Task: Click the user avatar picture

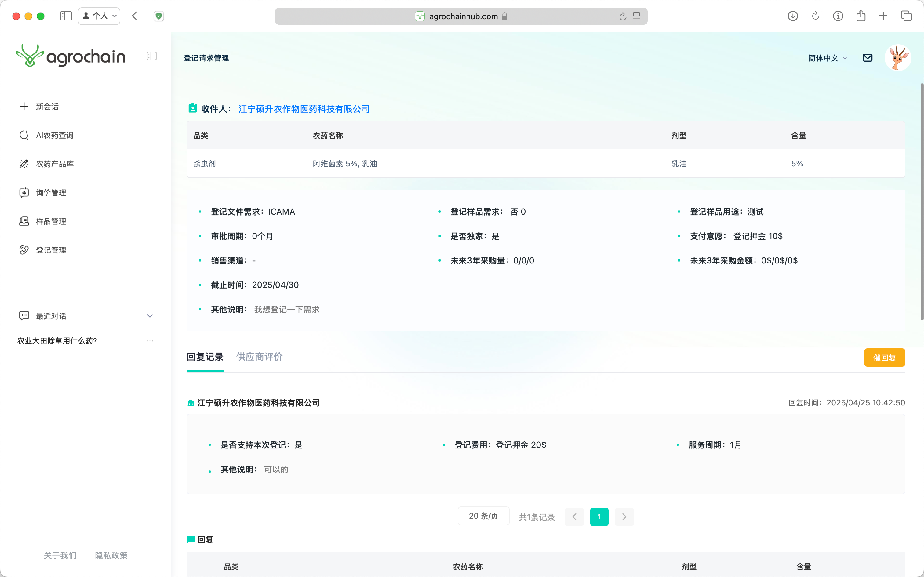Action: pyautogui.click(x=897, y=58)
